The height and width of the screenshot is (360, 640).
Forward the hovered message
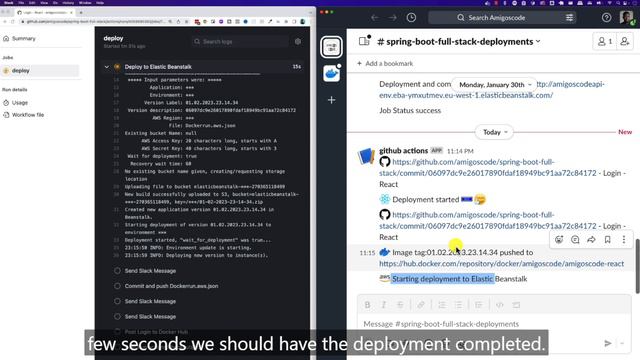click(591, 240)
